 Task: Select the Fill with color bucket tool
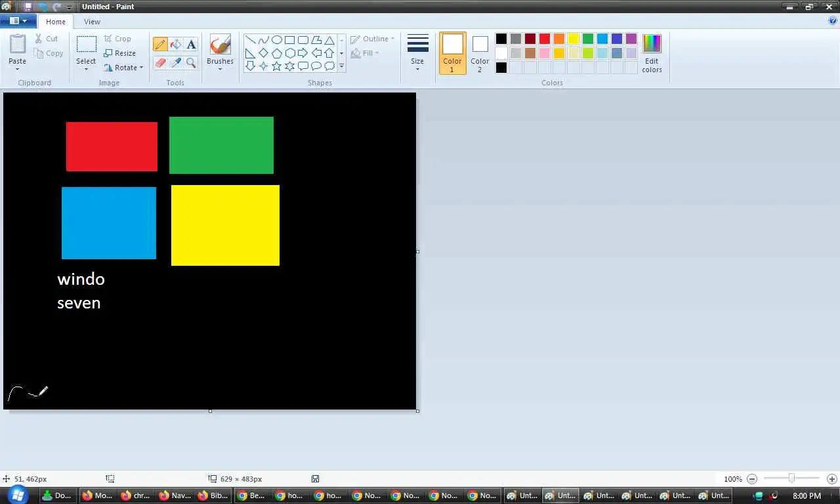point(175,45)
